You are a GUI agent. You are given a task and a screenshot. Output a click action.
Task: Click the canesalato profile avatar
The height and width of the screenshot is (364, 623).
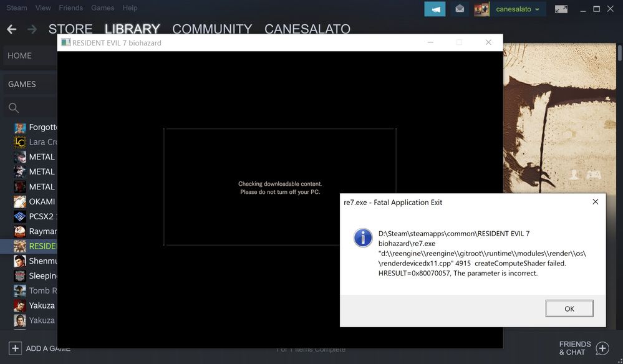(481, 9)
